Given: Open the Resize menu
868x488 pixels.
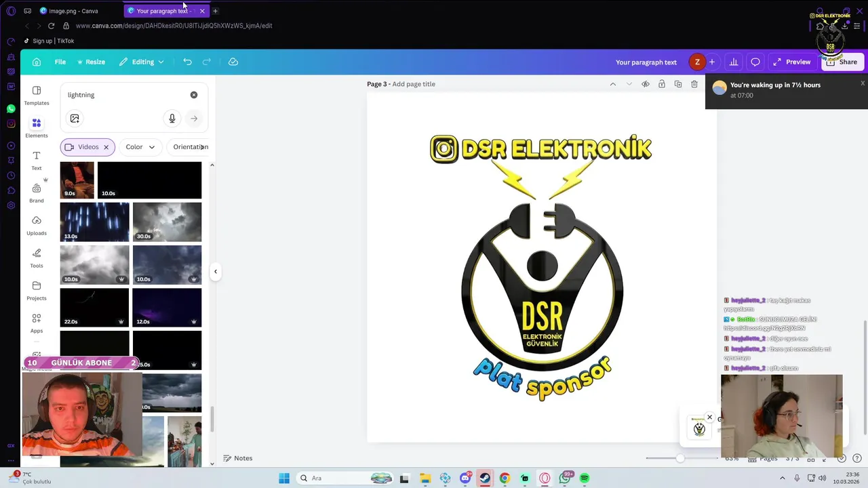Looking at the screenshot, I should point(91,62).
